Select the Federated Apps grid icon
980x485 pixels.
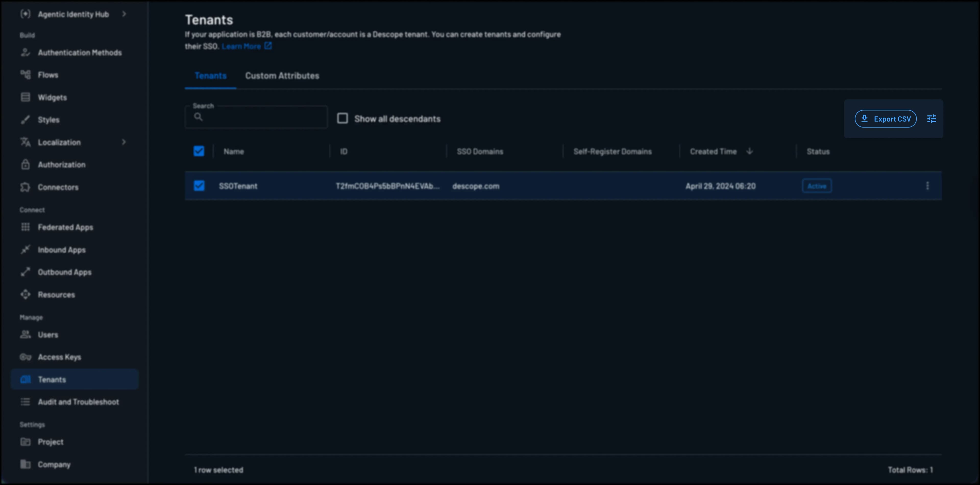click(25, 227)
